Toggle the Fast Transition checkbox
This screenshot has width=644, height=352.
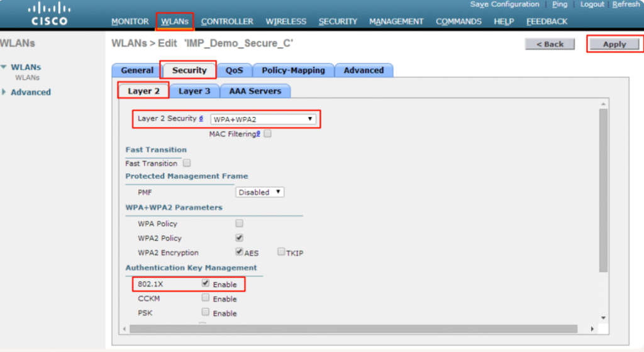[x=187, y=163]
